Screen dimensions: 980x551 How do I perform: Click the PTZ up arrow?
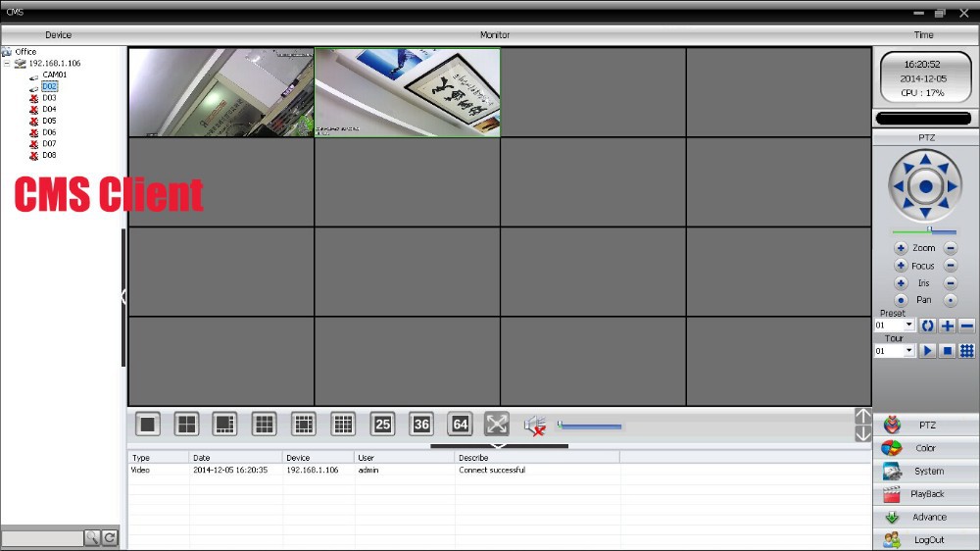pyautogui.click(x=926, y=160)
